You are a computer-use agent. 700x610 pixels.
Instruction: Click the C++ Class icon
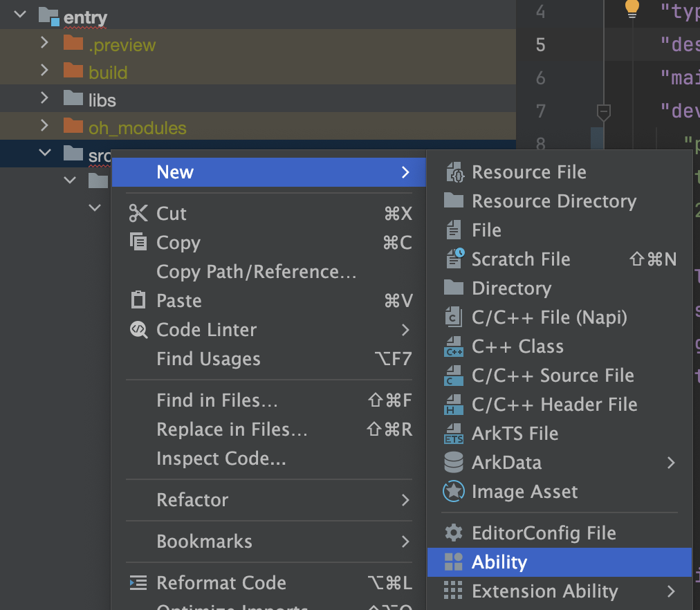pyautogui.click(x=454, y=346)
